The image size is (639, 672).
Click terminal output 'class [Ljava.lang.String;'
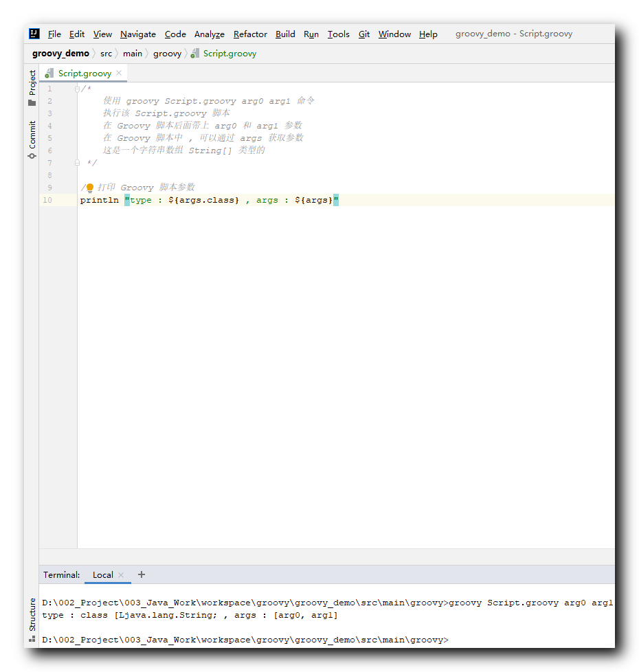coord(148,616)
